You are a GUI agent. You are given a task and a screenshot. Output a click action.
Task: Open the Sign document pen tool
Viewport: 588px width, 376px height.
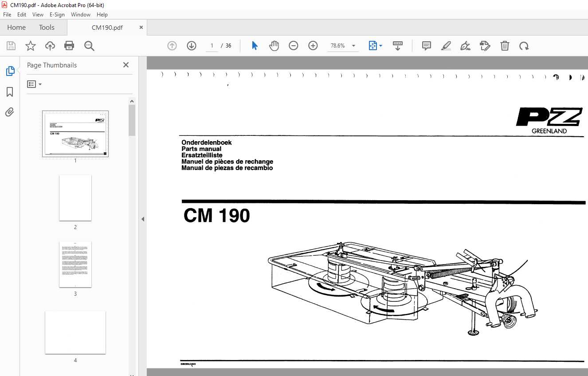click(x=466, y=46)
